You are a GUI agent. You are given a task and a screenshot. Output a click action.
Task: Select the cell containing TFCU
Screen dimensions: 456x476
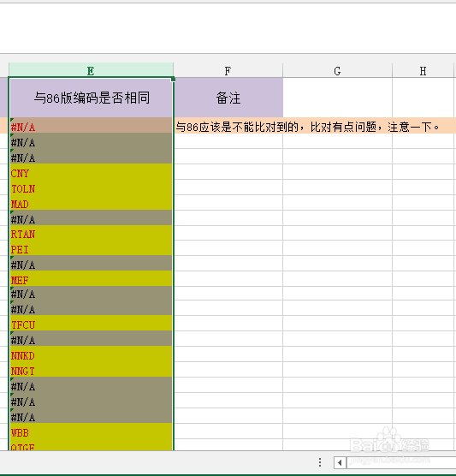click(x=91, y=323)
